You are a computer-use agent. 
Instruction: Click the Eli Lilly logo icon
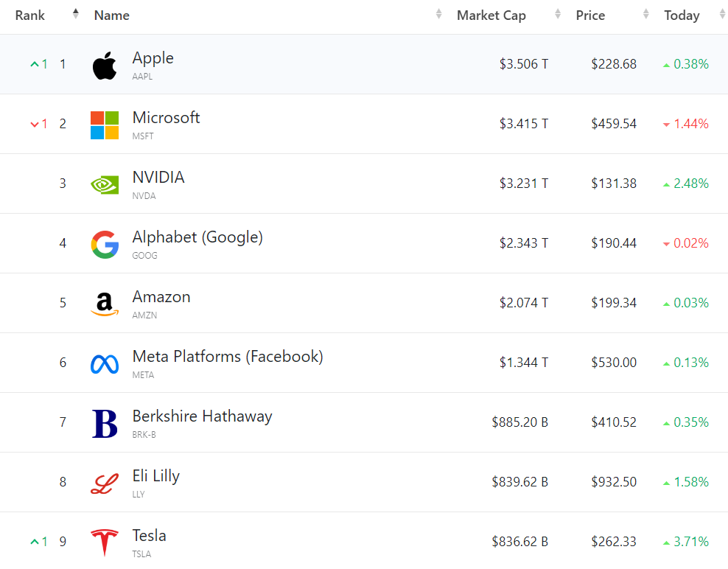coord(105,483)
